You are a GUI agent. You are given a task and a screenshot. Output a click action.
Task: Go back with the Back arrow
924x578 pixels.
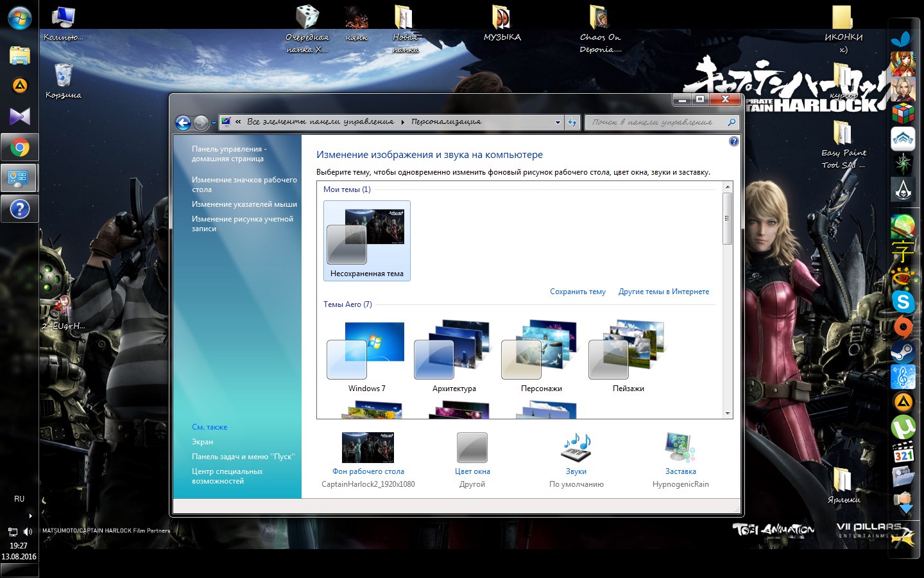(184, 122)
